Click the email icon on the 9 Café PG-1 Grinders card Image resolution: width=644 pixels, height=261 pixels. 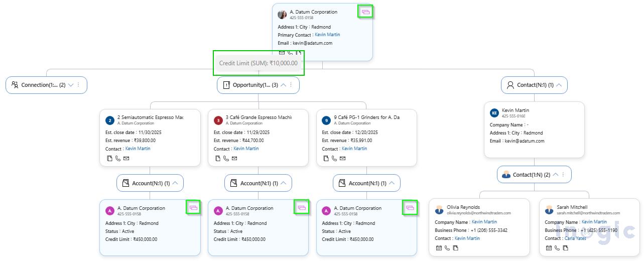click(x=343, y=159)
